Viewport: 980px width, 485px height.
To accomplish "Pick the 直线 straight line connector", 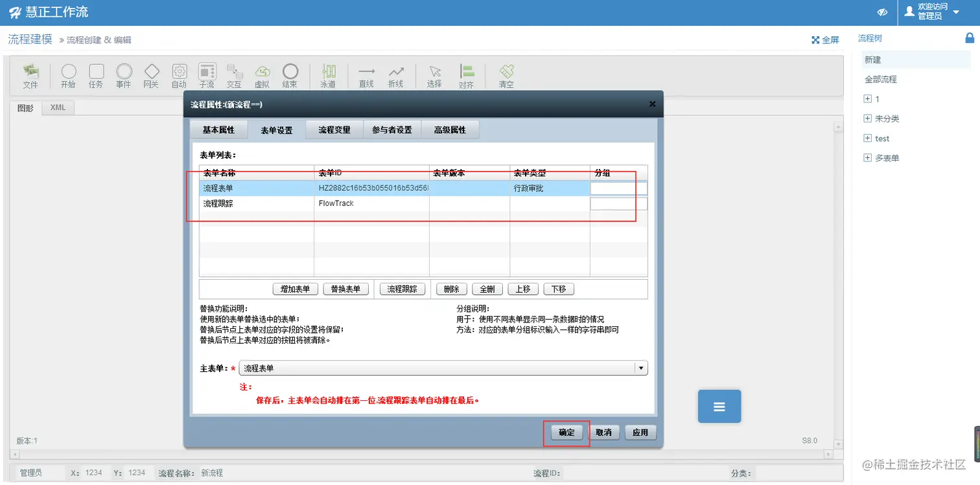I will click(x=366, y=76).
